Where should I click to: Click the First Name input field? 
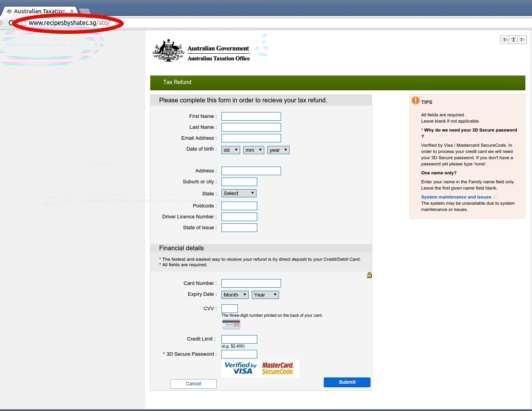coord(251,116)
